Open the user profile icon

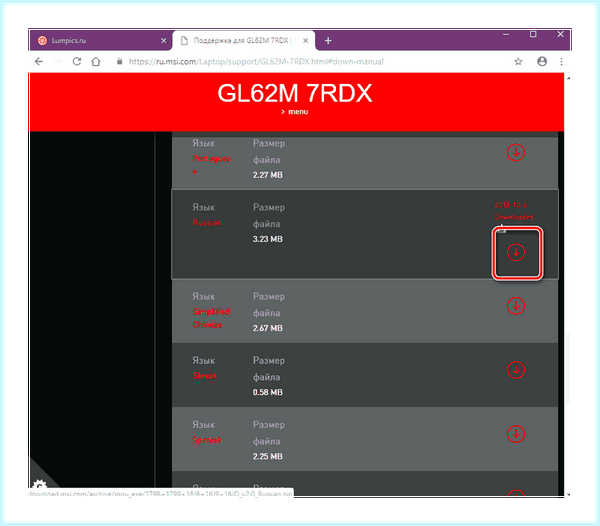point(542,61)
